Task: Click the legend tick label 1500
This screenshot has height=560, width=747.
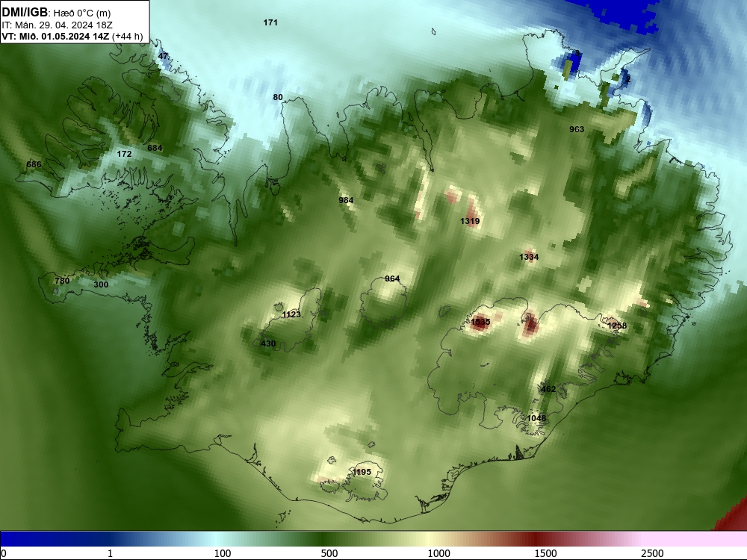Action: [545, 553]
